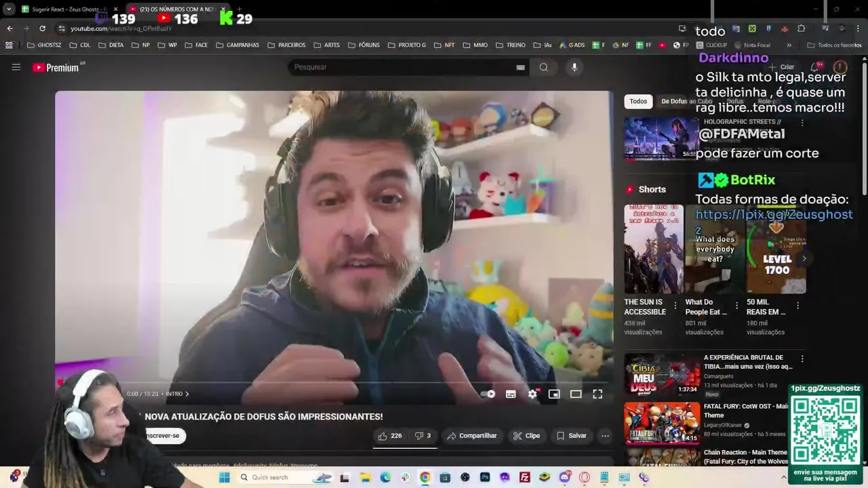Open Chrome extensions puzzle icon
The image size is (868, 488).
[801, 28]
